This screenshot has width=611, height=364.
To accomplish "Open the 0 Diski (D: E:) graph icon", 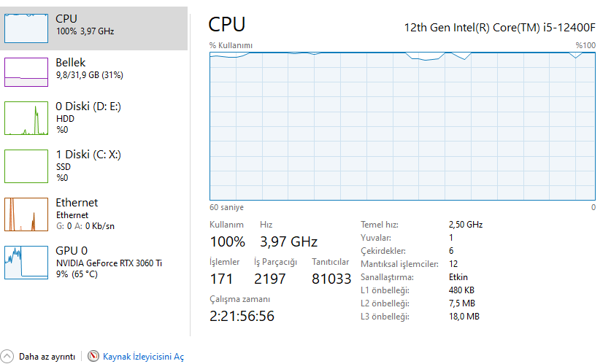I will [26, 118].
